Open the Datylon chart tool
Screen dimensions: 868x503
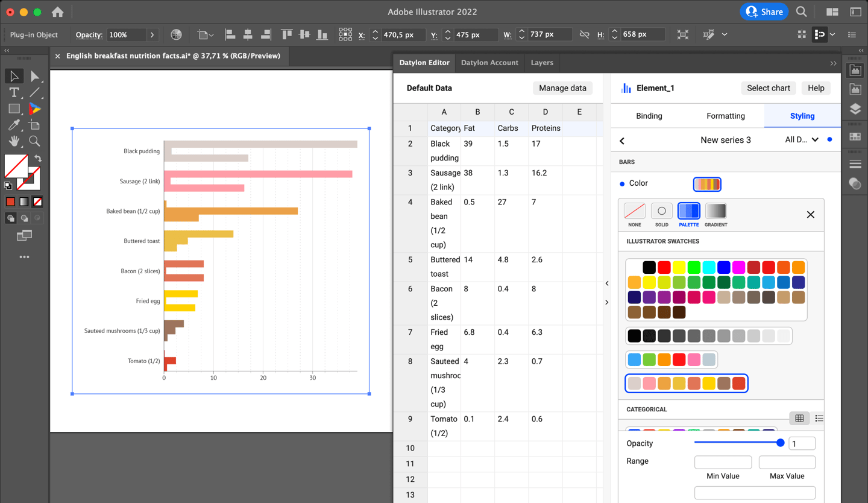click(34, 109)
